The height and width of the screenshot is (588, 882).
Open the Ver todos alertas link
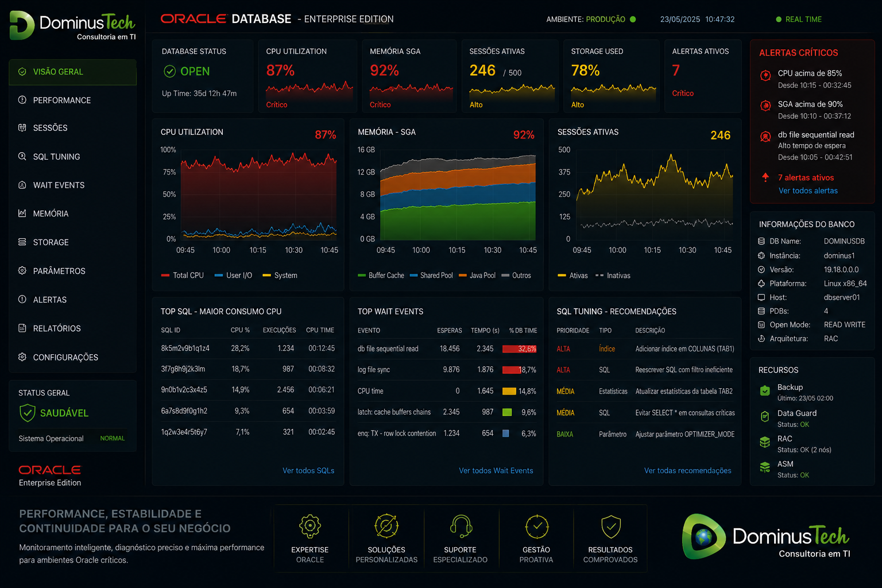click(x=808, y=191)
